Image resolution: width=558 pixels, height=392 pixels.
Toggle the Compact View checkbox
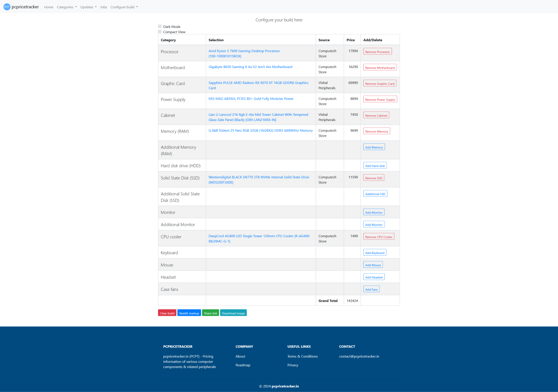160,32
